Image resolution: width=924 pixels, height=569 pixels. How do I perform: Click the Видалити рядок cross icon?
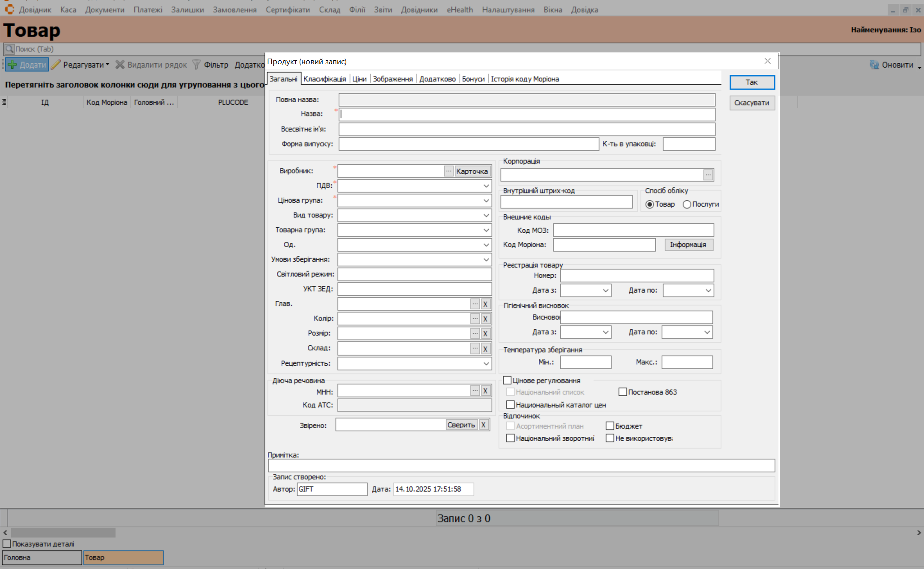tap(120, 65)
